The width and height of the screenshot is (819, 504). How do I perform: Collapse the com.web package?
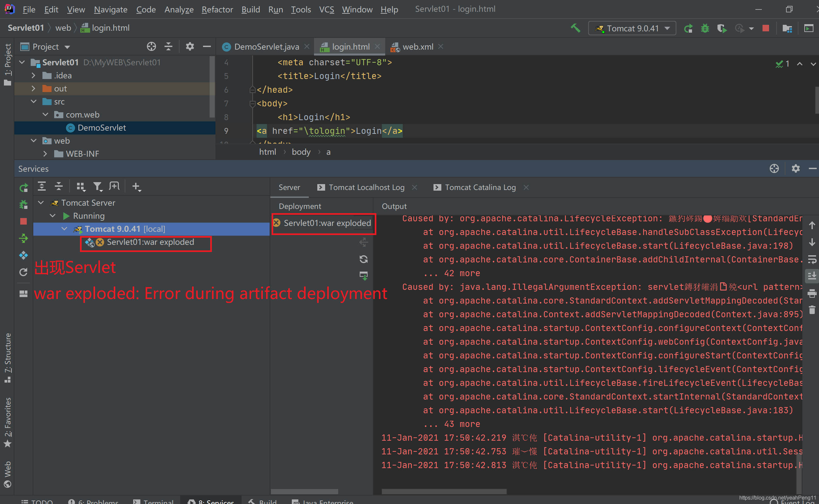point(45,114)
